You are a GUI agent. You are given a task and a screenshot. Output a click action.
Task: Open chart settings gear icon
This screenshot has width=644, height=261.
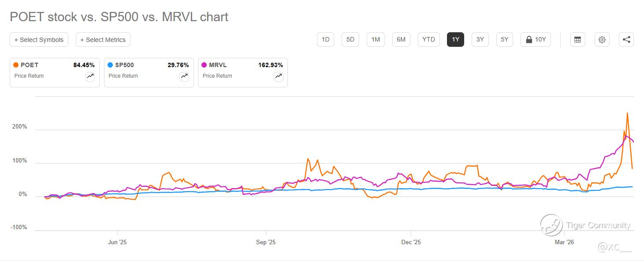coord(602,39)
